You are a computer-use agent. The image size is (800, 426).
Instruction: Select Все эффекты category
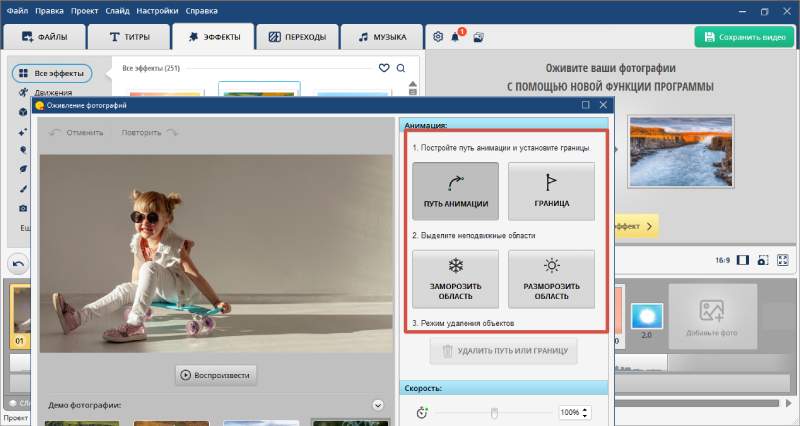tap(52, 73)
